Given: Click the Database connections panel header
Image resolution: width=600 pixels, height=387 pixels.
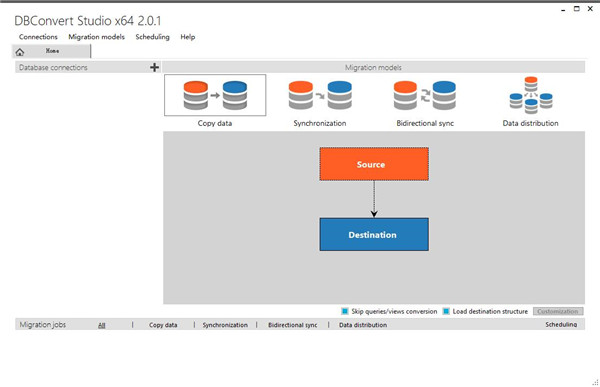Looking at the screenshot, I should tap(88, 67).
